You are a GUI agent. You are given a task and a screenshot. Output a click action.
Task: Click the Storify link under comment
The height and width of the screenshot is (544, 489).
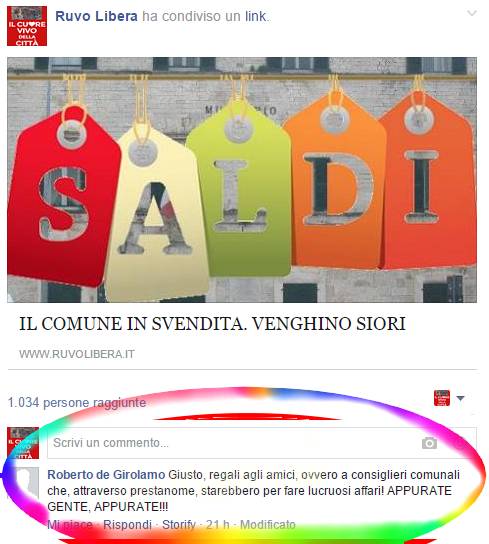pos(179,525)
